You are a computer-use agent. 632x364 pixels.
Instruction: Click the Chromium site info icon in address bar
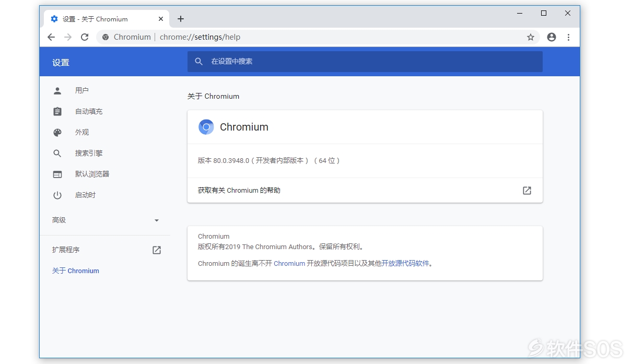click(106, 37)
